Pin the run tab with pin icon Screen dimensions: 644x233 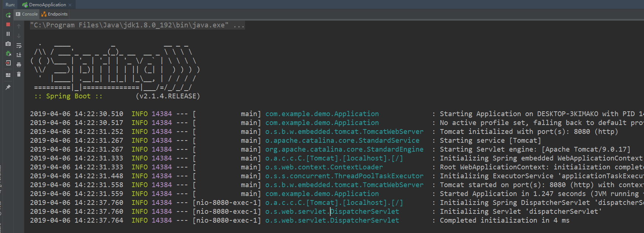tap(8, 87)
